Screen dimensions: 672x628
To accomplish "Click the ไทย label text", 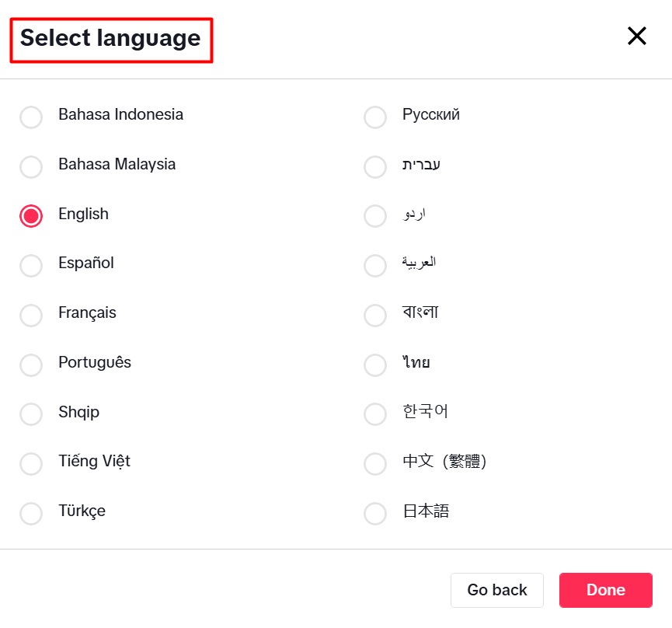I will click(x=416, y=361).
